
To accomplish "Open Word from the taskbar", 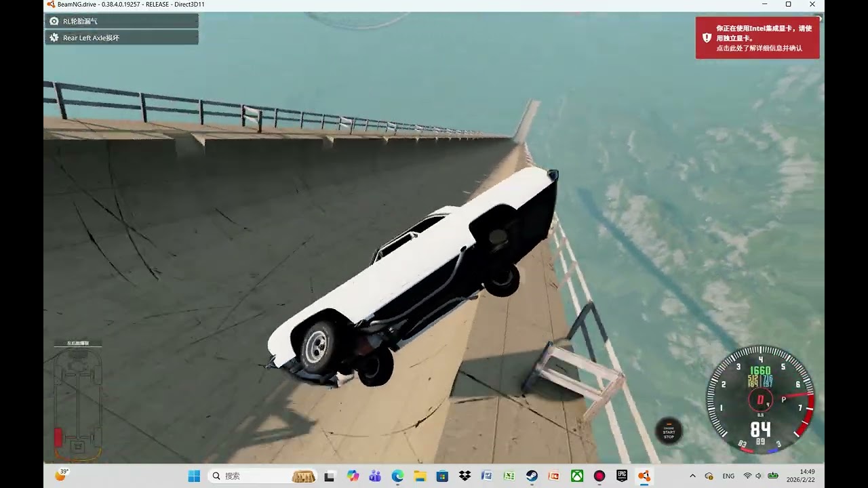I will tap(487, 476).
